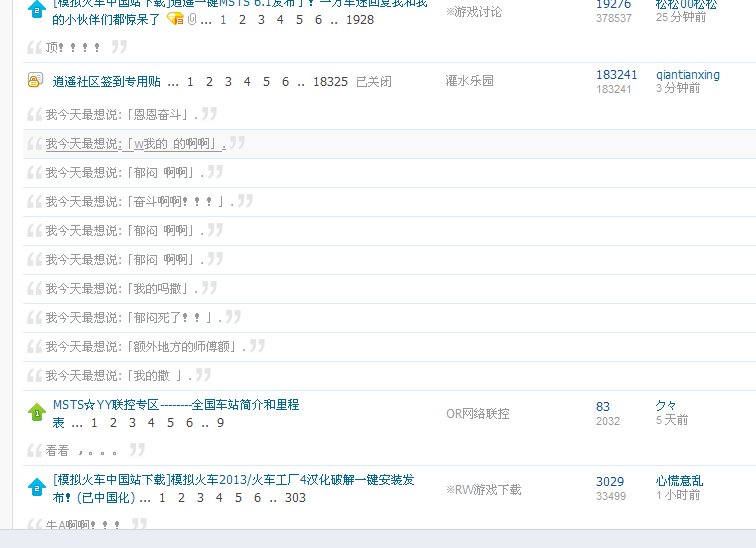Go to page 303 of 模拟火车2013 thread
The image size is (756, 548).
[295, 497]
